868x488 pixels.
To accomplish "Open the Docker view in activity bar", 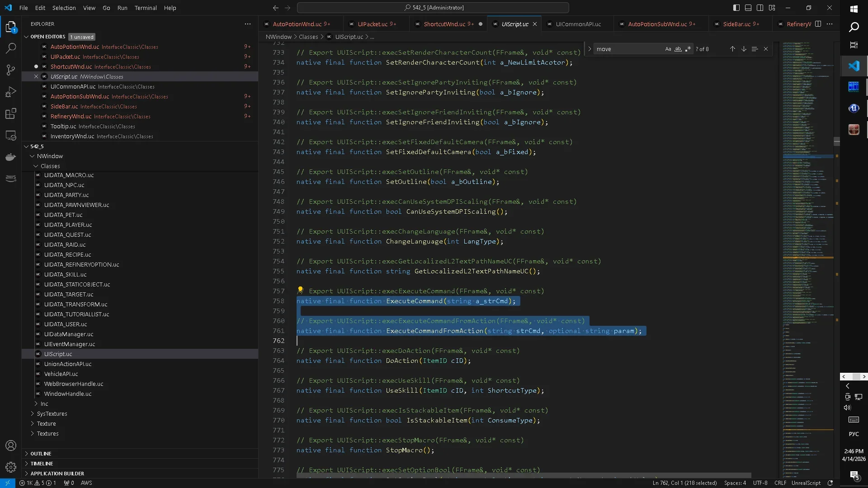I will 11,157.
